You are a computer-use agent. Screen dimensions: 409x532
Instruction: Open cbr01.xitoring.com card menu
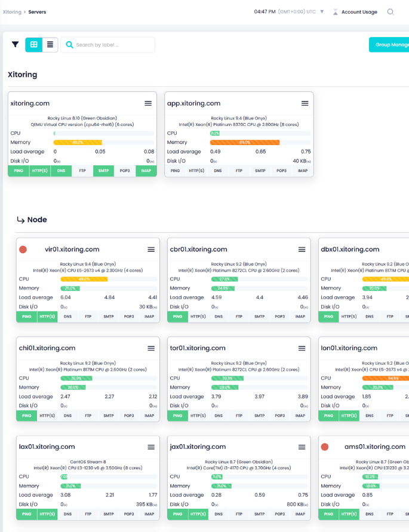pos(302,250)
